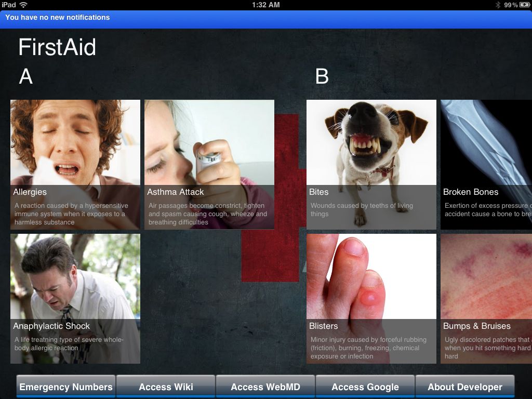Tap the Access Google button
The image size is (532, 399).
[x=365, y=386]
